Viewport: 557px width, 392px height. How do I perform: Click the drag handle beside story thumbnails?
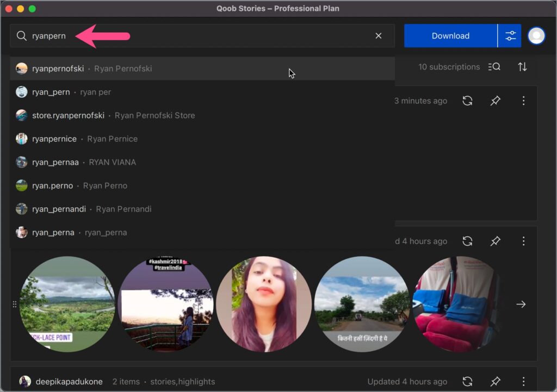[15, 304]
